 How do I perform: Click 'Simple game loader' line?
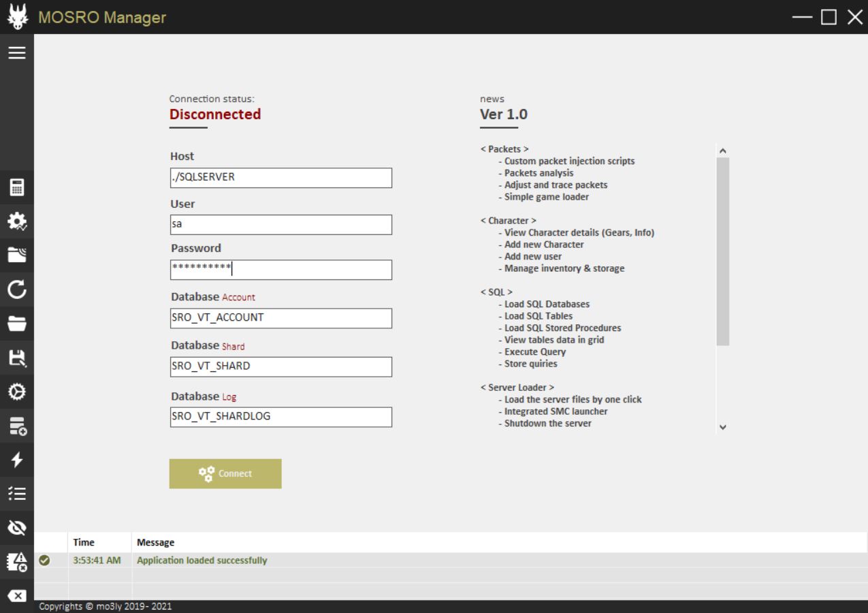point(543,197)
